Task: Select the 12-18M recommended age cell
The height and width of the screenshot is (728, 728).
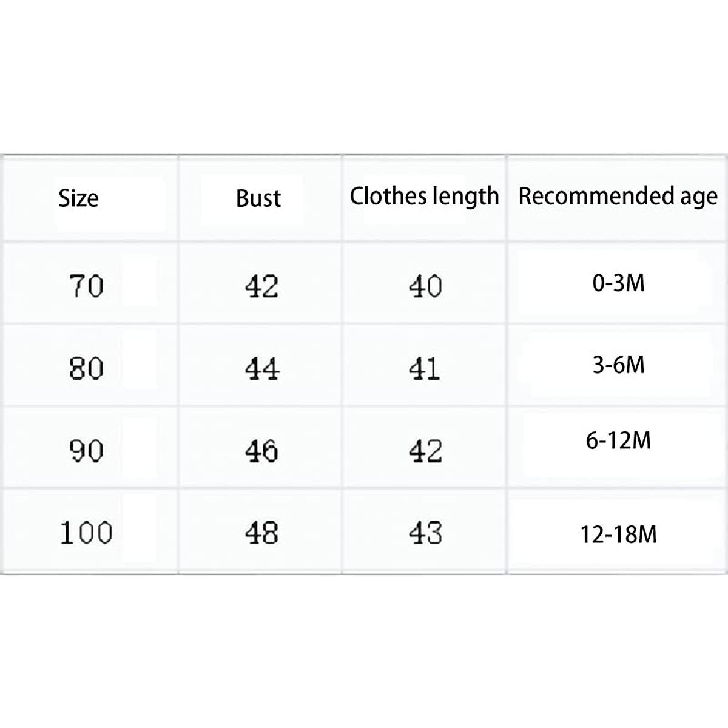Action: point(618,534)
